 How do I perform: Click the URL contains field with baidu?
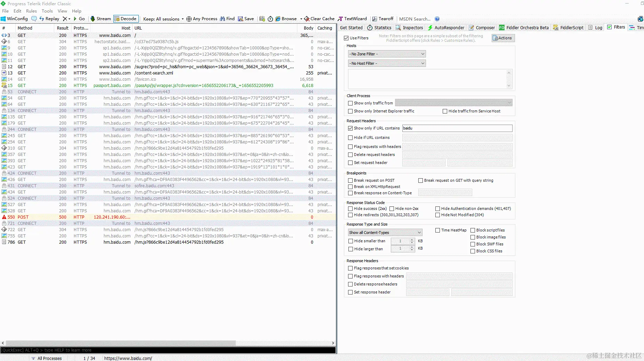457,128
